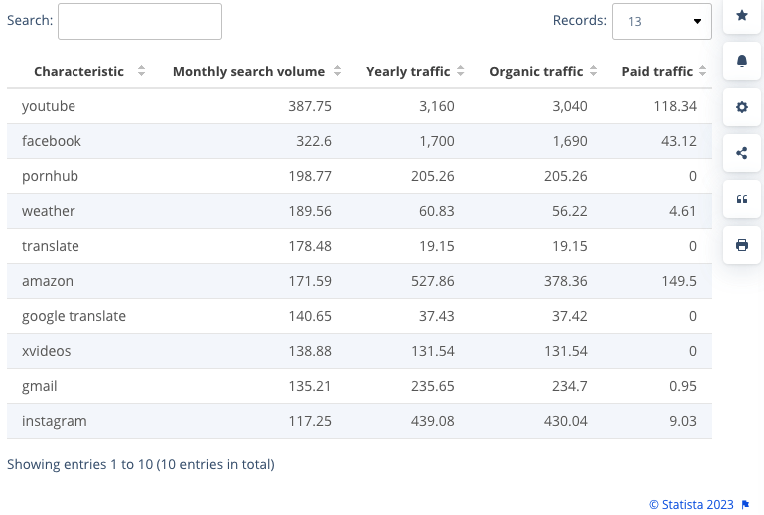The width and height of the screenshot is (764, 515).
Task: Select the instagram row label
Action: pos(54,421)
